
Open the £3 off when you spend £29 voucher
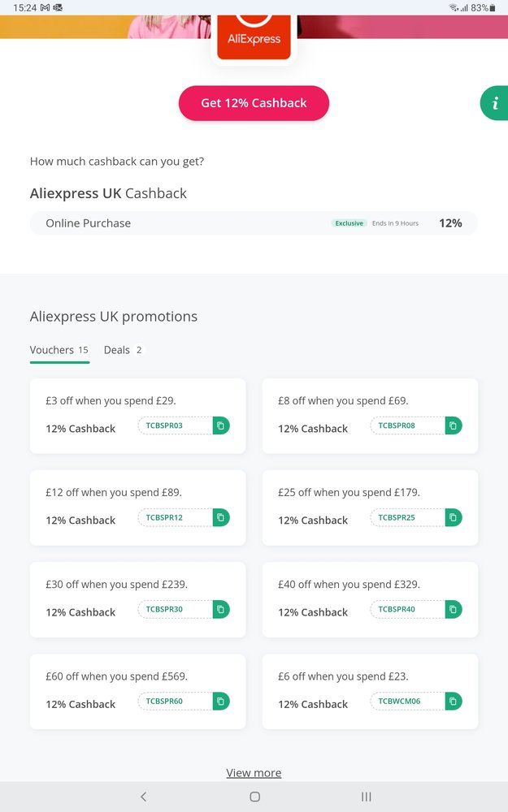[x=111, y=400]
